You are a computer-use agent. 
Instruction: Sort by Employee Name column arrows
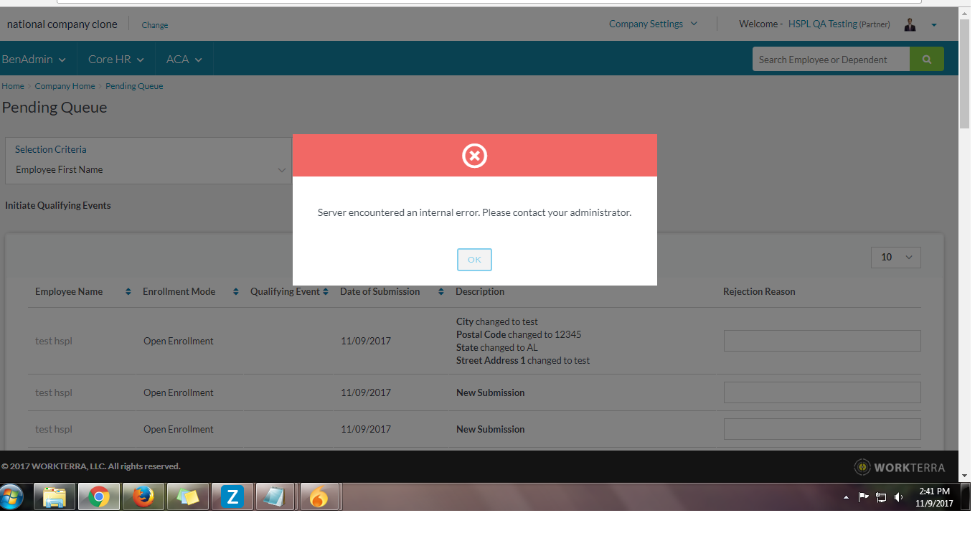click(128, 292)
